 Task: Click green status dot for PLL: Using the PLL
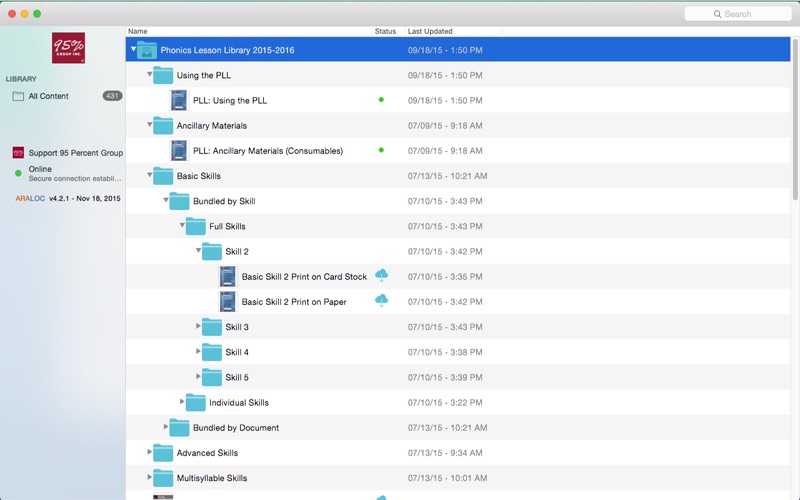[x=381, y=100]
